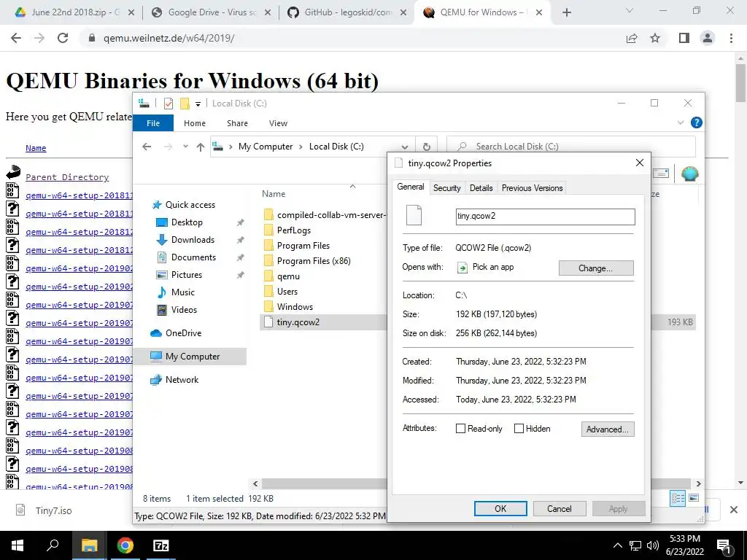Select Downloads in Explorer sidebar

pos(193,240)
